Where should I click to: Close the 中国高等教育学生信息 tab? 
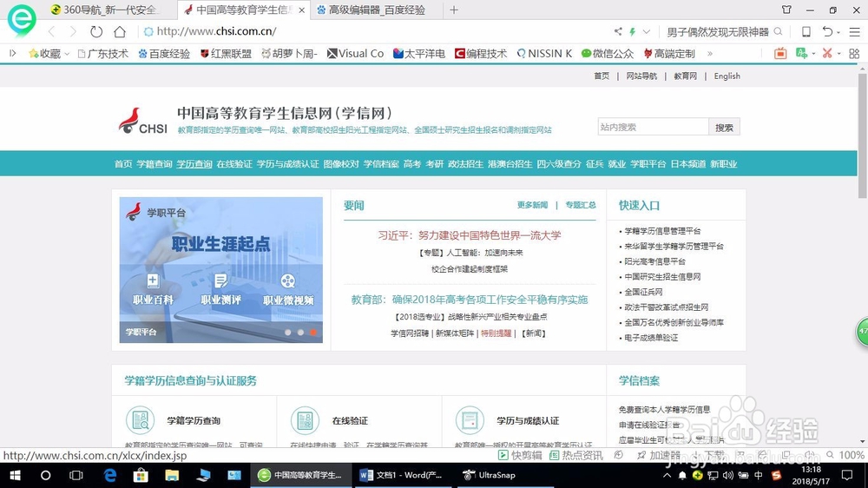[301, 10]
